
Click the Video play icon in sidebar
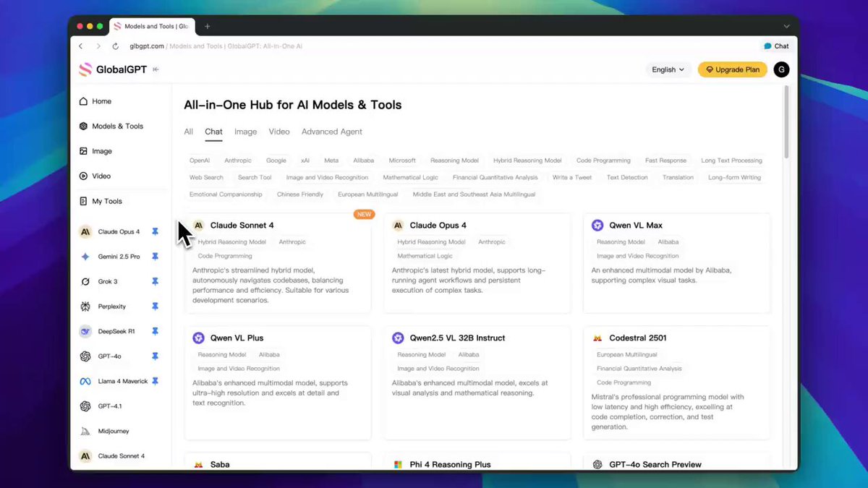pyautogui.click(x=84, y=176)
